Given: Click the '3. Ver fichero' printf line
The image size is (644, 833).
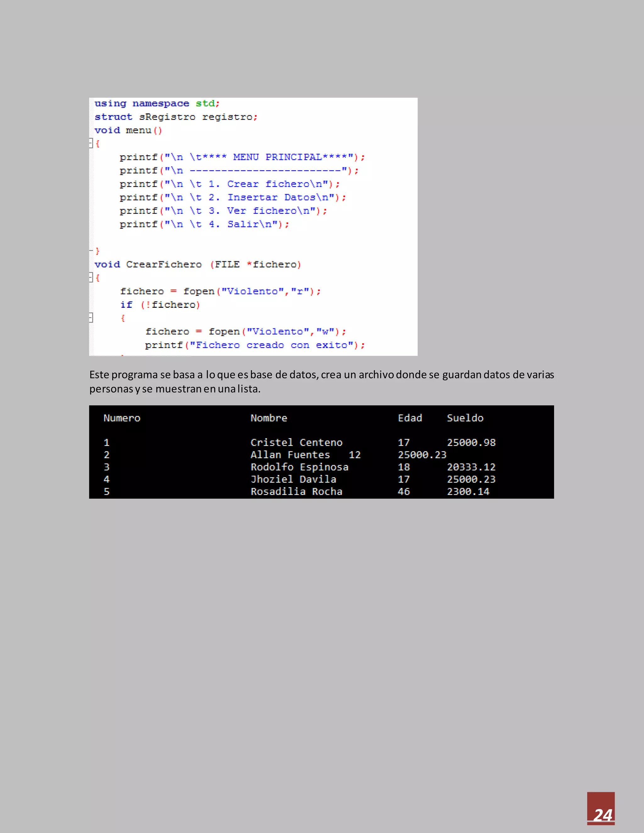Looking at the screenshot, I should coord(223,211).
